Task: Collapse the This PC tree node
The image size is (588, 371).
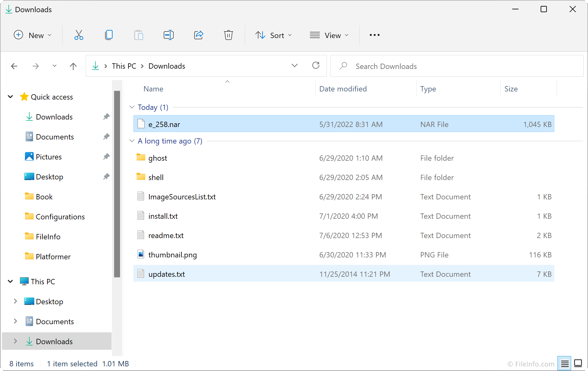Action: pyautogui.click(x=10, y=281)
